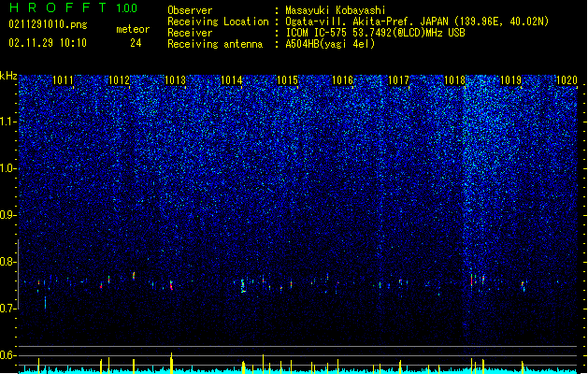The height and width of the screenshot is (374, 588).
Task: Click time marker 1014
Action: pos(232,80)
